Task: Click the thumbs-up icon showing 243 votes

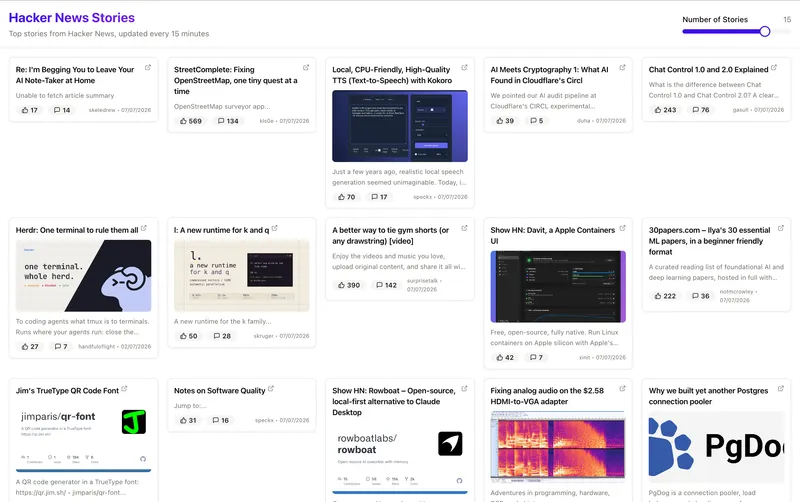Action: pos(658,110)
